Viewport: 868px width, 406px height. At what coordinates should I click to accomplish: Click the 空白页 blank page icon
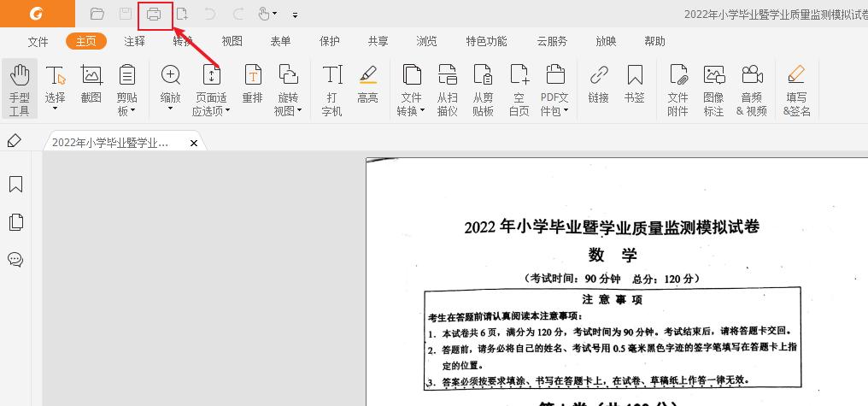pos(519,75)
